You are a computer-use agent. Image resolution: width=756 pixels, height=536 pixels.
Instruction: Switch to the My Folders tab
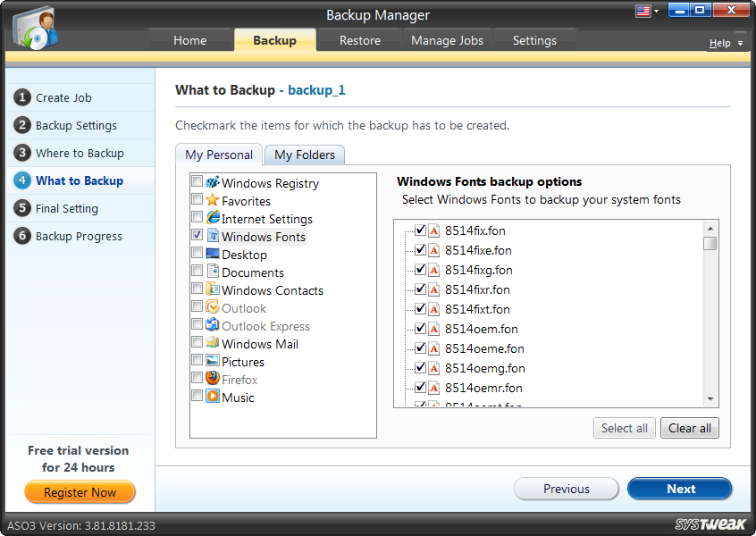click(304, 154)
